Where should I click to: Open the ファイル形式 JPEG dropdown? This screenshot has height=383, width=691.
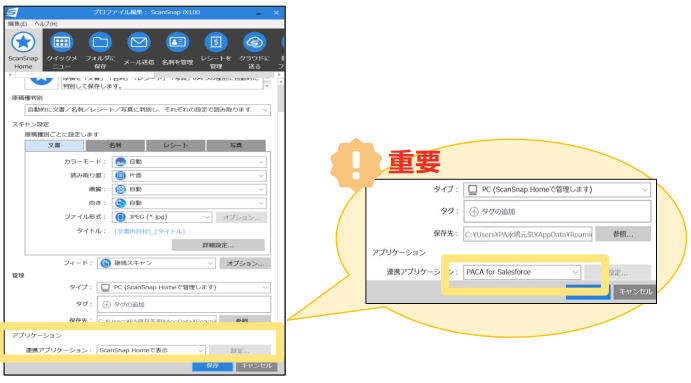[162, 217]
